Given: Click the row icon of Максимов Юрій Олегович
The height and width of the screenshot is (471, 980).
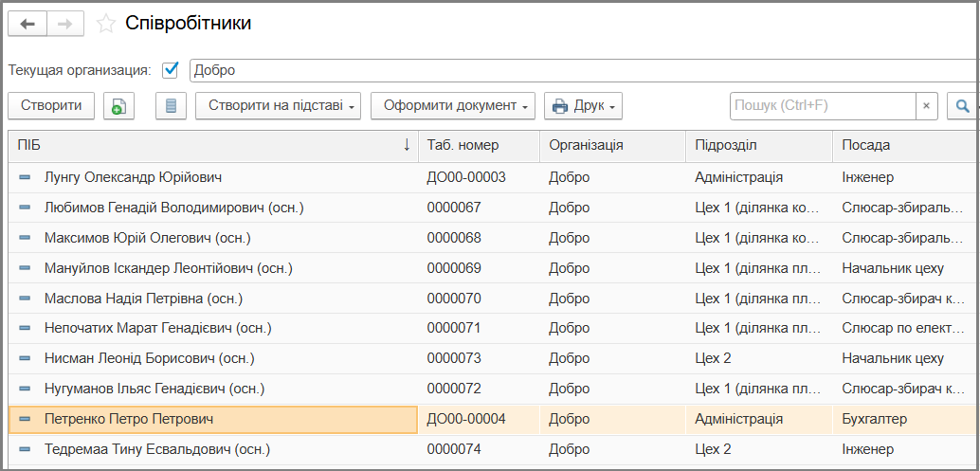Looking at the screenshot, I should pos(25,238).
